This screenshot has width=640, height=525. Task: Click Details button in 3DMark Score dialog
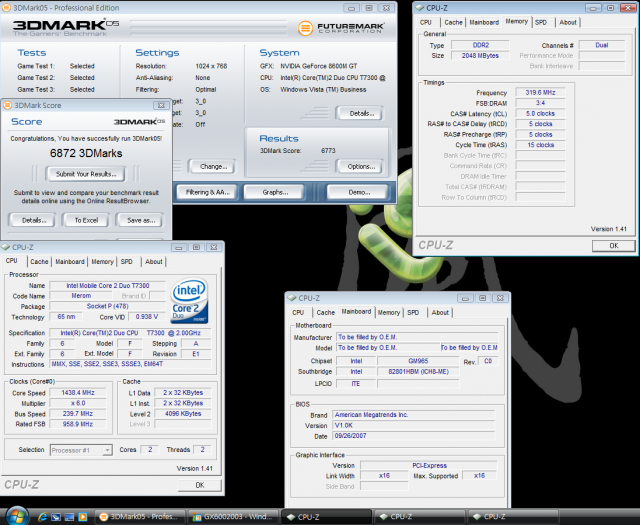click(34, 220)
